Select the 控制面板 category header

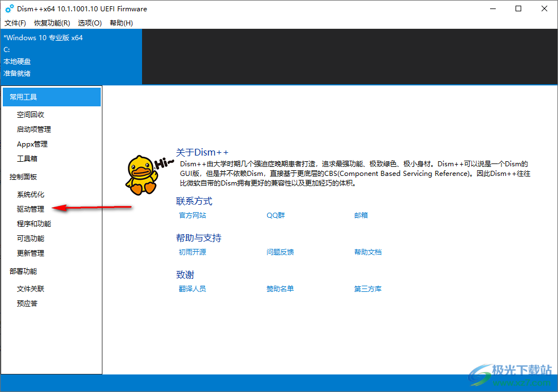tap(23, 177)
